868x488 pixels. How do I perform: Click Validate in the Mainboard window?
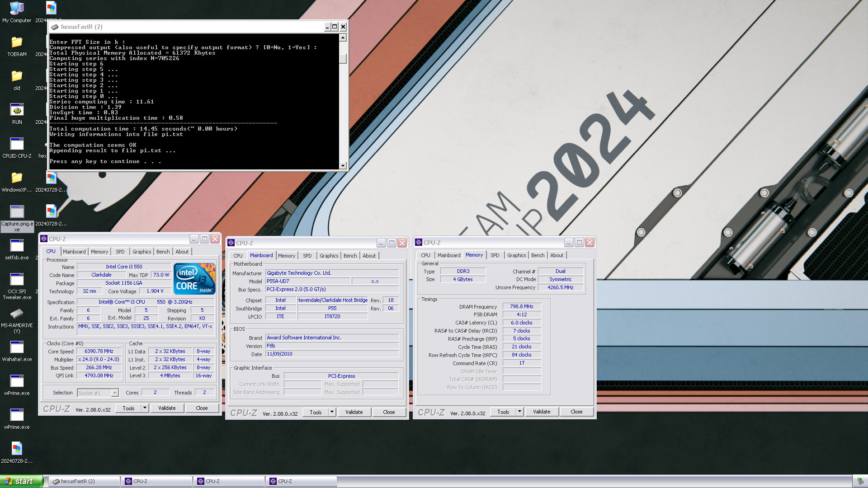(x=354, y=412)
